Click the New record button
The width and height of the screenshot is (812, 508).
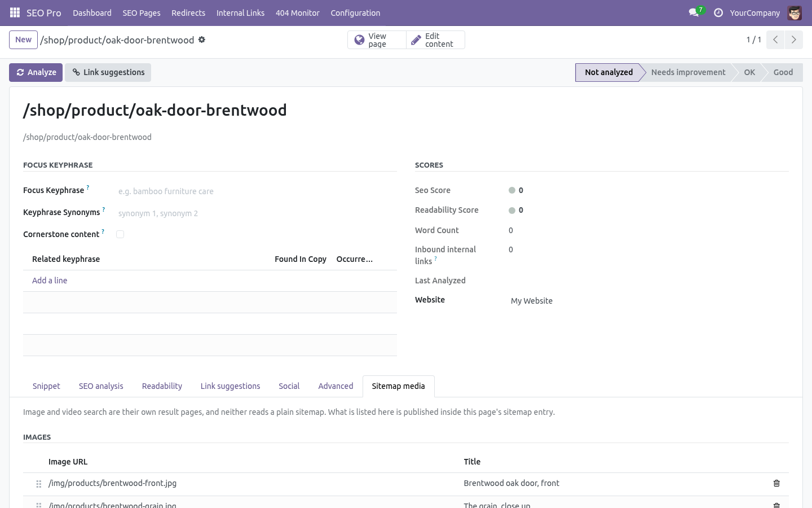pos(23,40)
